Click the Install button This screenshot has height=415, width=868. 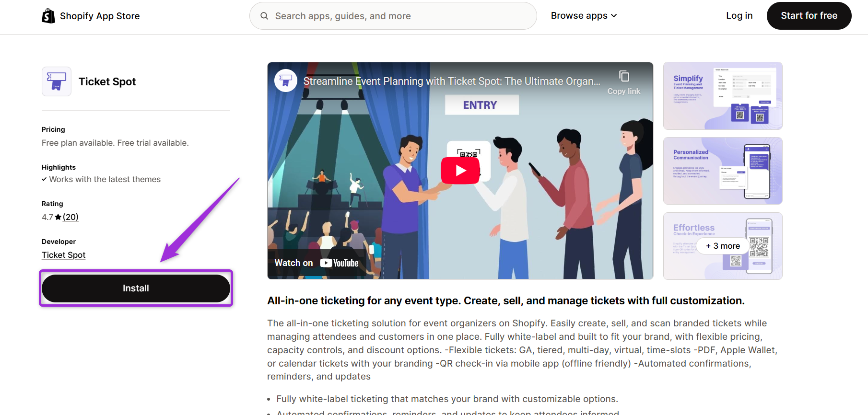136,288
